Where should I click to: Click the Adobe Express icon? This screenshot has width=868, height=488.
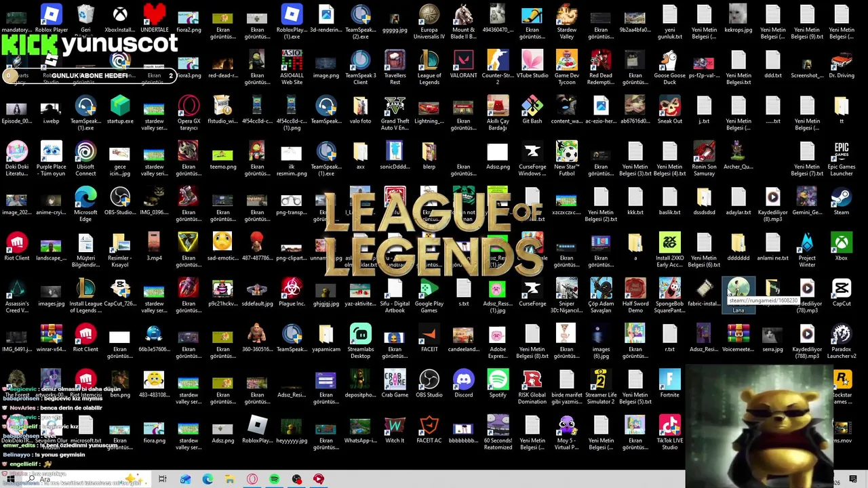pyautogui.click(x=498, y=341)
